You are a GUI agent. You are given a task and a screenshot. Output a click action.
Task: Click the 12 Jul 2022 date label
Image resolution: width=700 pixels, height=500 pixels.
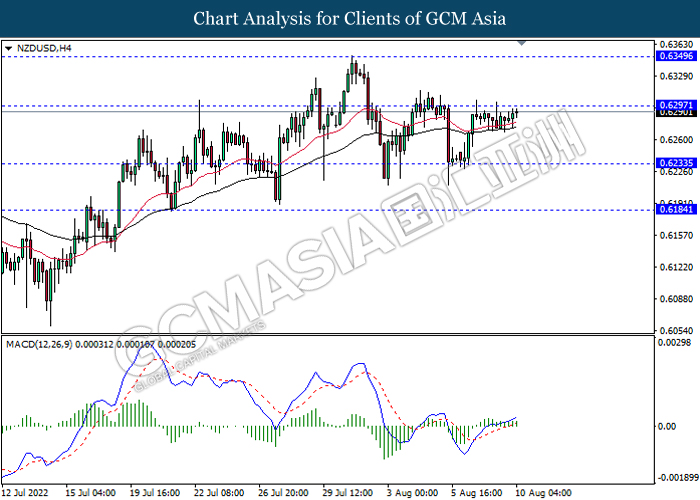25,493
